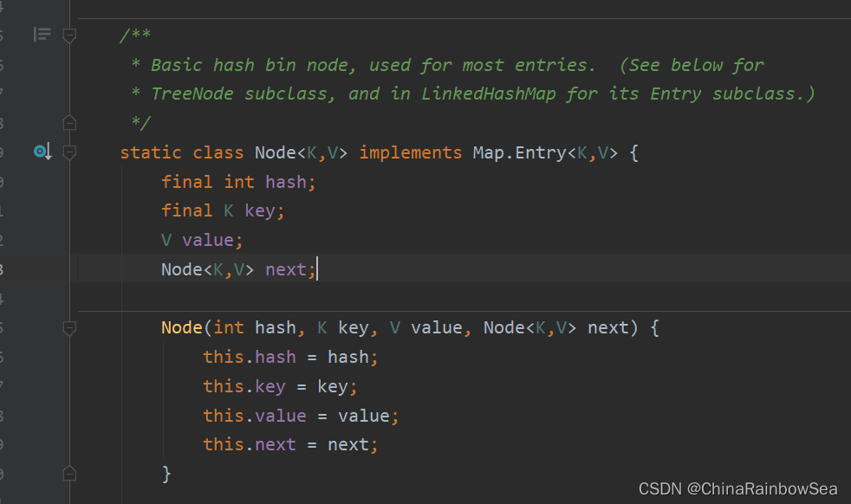
Task: Click the 'next' field in Node<K,V> next line
Action: point(285,269)
